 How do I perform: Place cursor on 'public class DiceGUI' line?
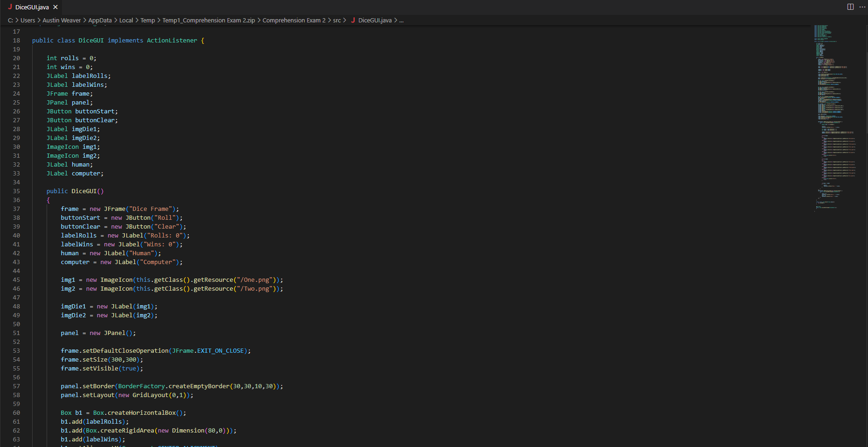(118, 41)
